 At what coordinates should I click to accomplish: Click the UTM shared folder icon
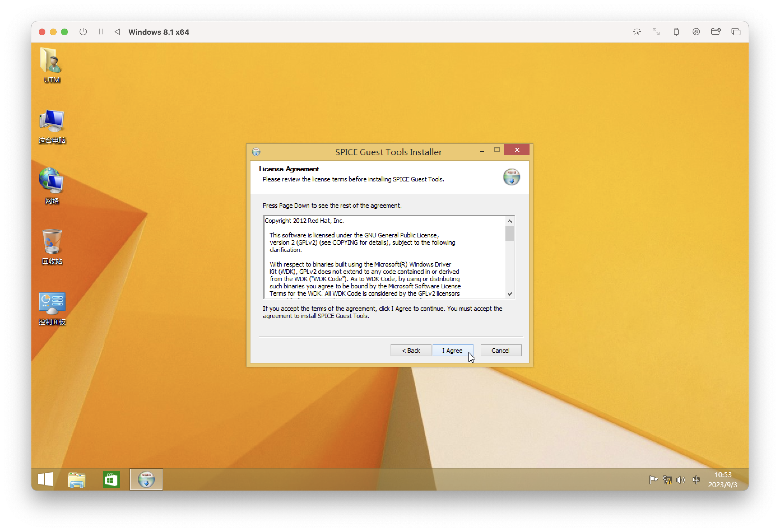tap(716, 32)
